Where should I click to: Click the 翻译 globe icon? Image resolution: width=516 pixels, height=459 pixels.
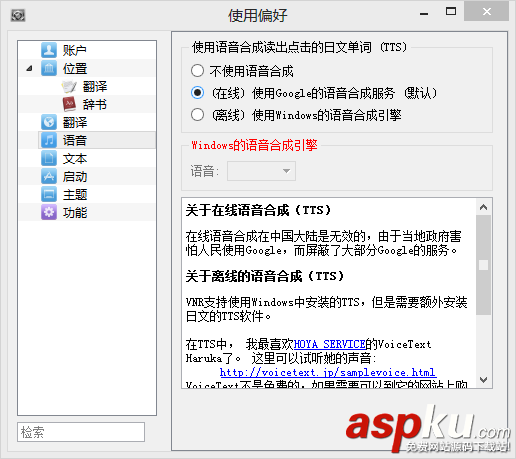[x=49, y=122]
